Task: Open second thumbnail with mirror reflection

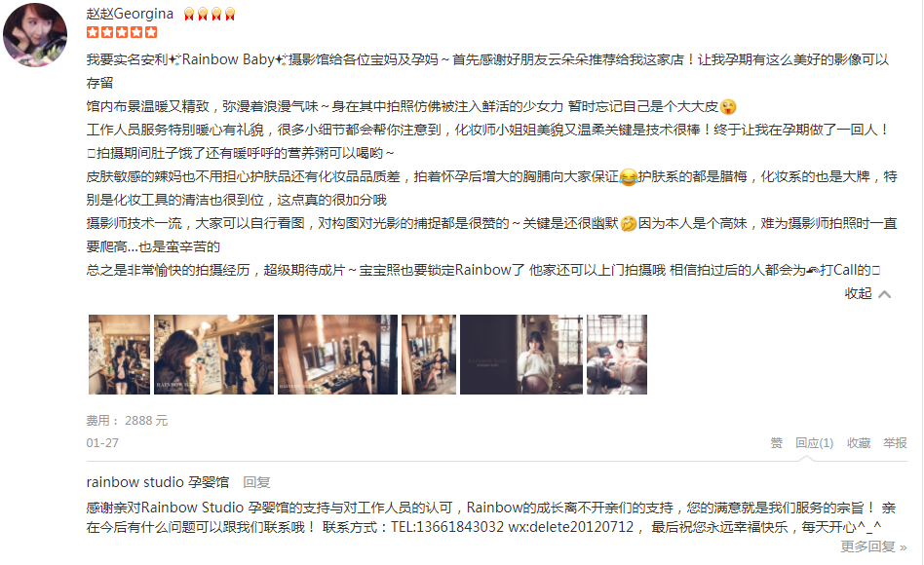Action: [x=213, y=354]
